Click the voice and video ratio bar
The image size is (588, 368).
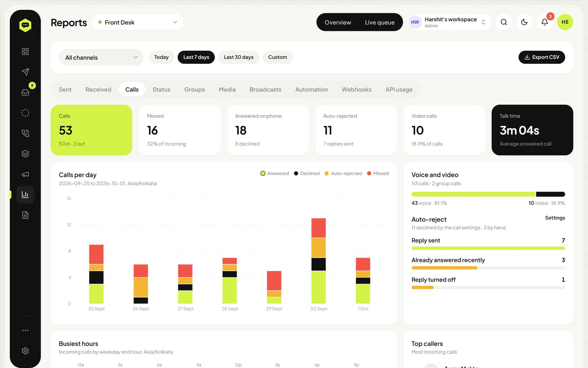coord(488,194)
